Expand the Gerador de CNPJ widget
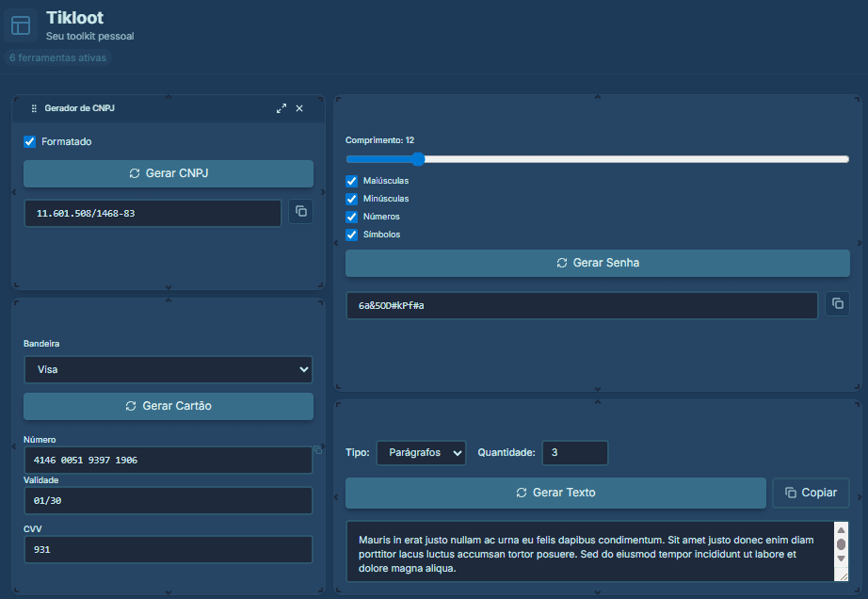This screenshot has width=868, height=599. coord(281,108)
